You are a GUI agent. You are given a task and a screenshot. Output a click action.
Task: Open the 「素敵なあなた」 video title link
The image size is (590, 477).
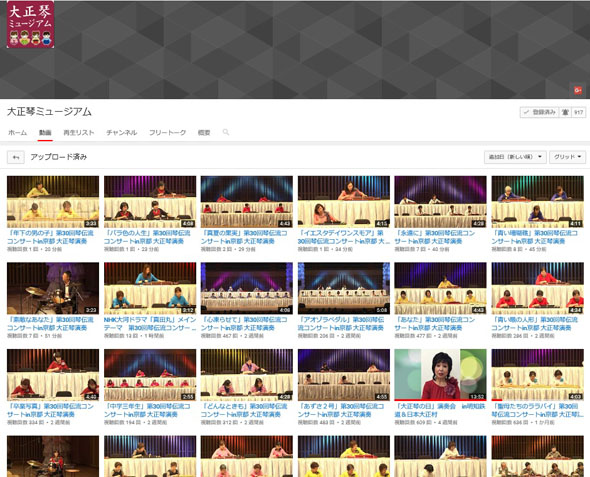(x=50, y=324)
